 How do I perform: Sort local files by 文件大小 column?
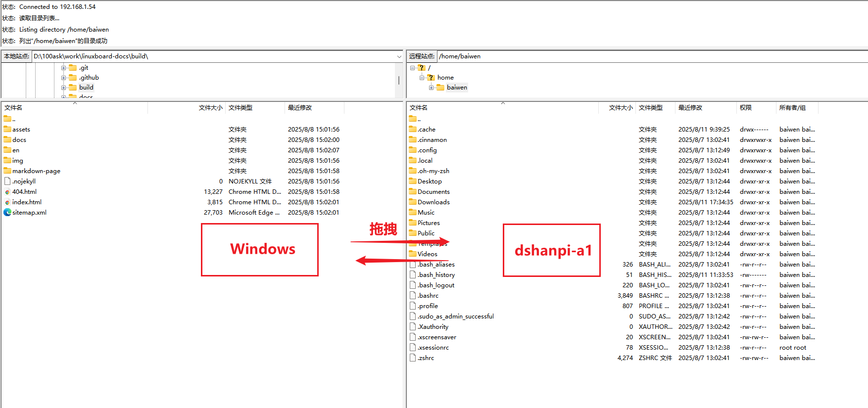(x=210, y=108)
